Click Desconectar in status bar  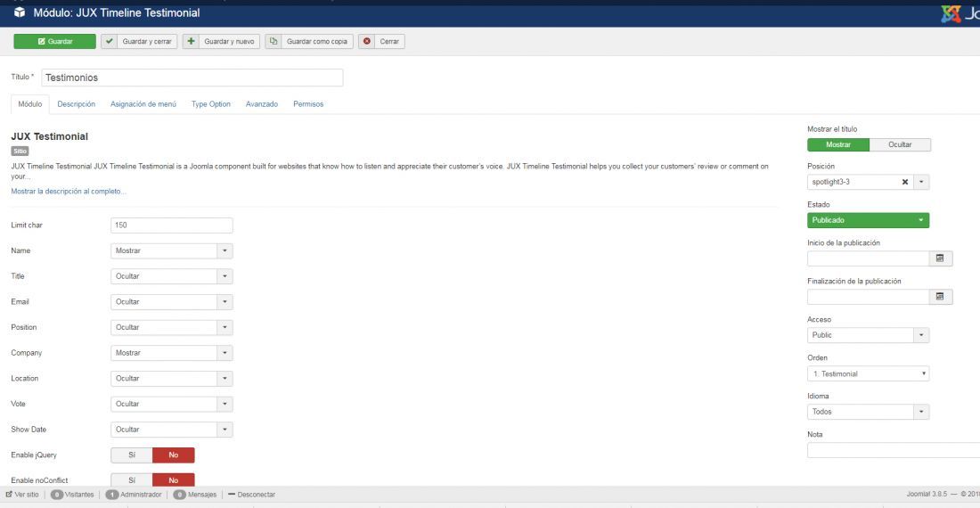pyautogui.click(x=251, y=495)
